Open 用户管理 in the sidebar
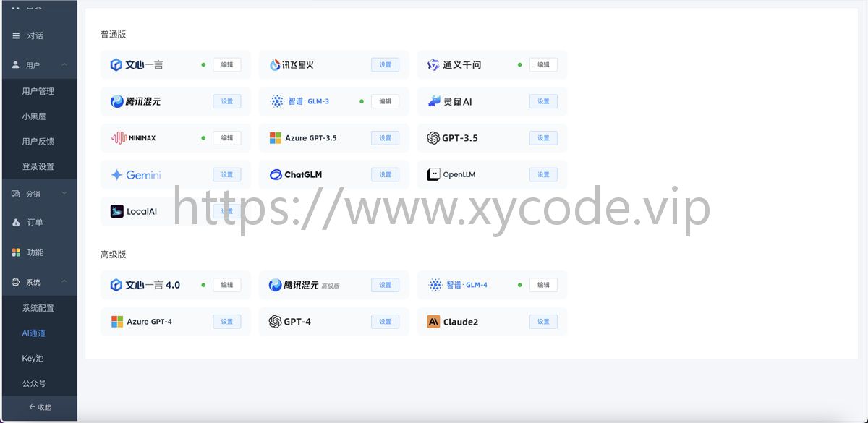 [x=38, y=91]
